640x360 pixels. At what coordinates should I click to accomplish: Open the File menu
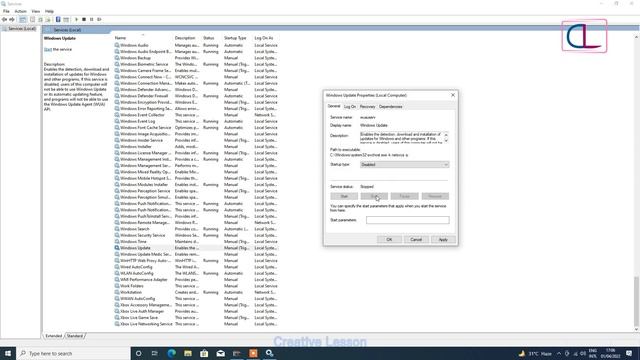[x=6, y=11]
